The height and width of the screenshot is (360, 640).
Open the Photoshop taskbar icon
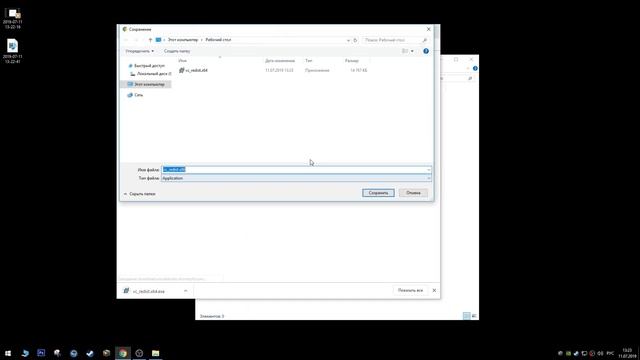coord(41,353)
